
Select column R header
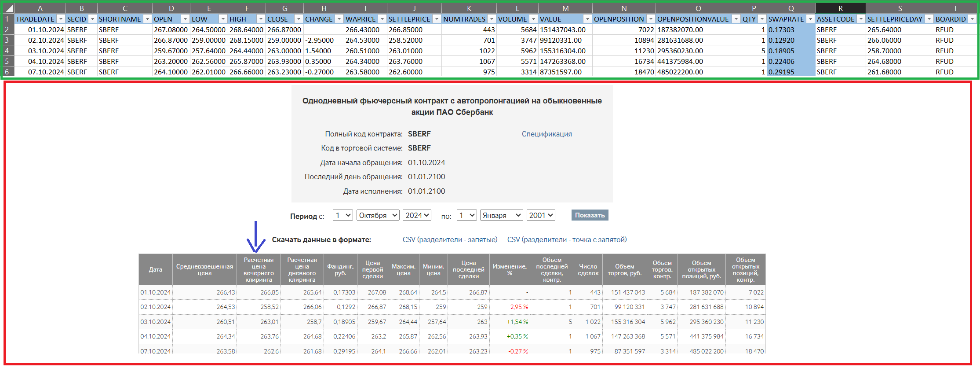point(840,8)
